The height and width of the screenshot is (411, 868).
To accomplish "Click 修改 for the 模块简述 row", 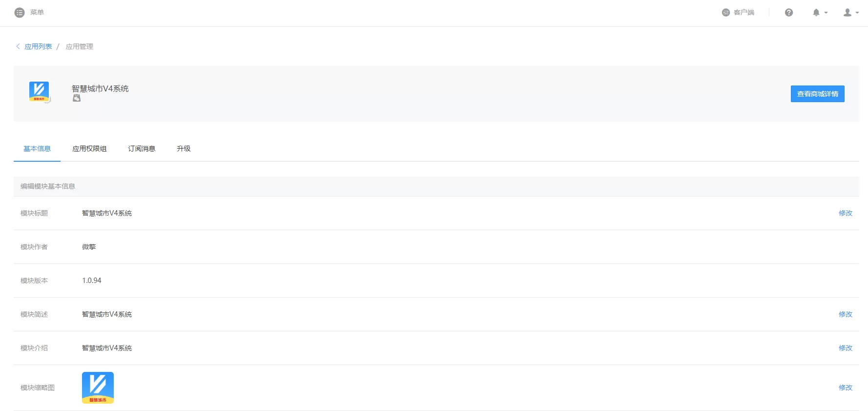I will (x=846, y=314).
